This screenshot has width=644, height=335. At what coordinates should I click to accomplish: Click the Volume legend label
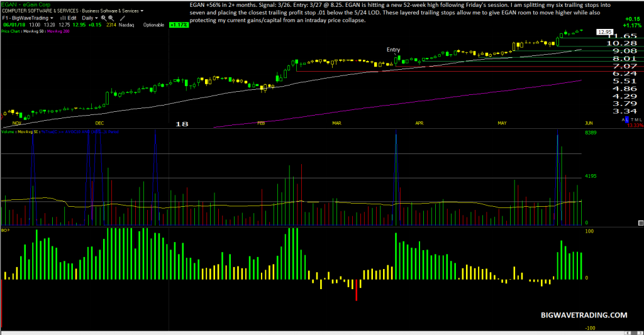coord(8,132)
